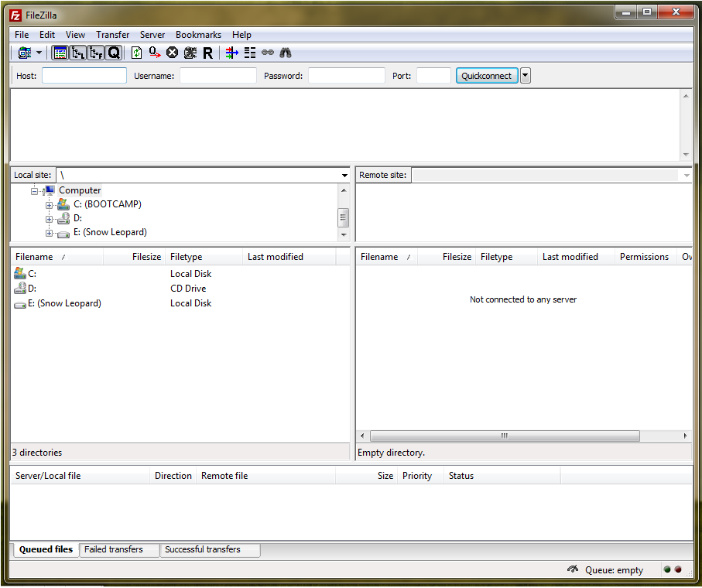Screen dimensions: 702x588
Task: Toggle synchronized browsing icon
Action: (x=268, y=53)
